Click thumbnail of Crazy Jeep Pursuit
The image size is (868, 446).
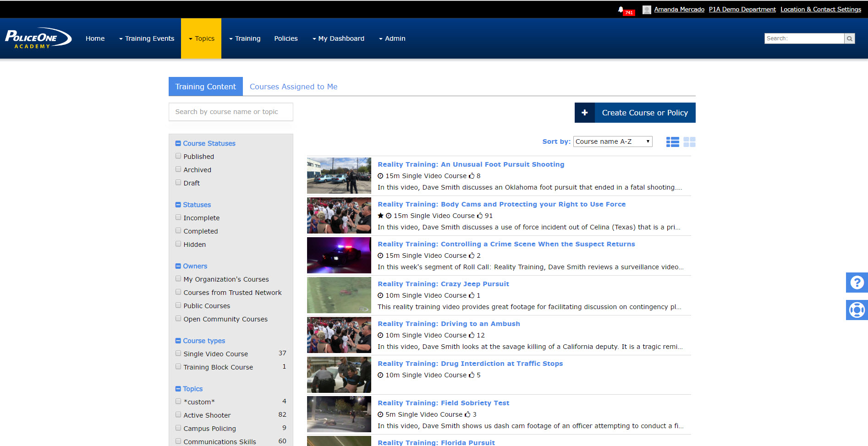pos(339,295)
